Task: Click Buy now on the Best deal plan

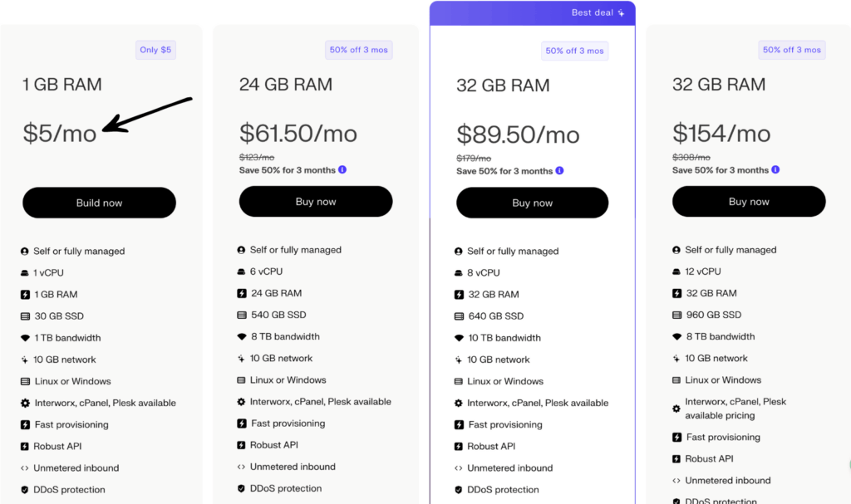Action: (x=532, y=202)
